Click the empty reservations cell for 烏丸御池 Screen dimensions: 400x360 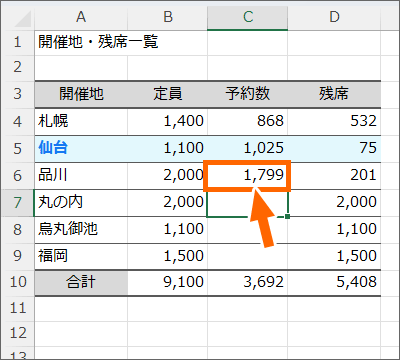247,230
